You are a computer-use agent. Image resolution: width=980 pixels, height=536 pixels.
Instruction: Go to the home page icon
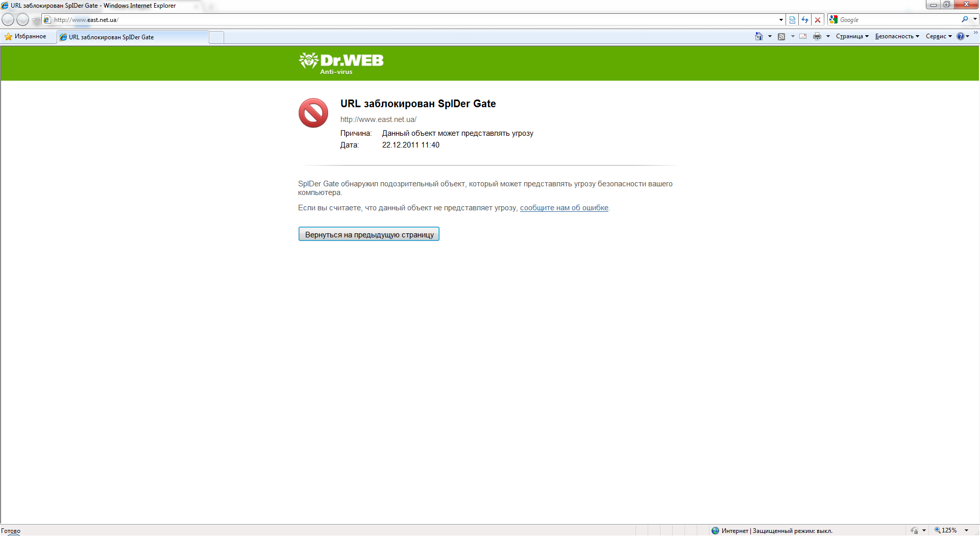tap(759, 36)
